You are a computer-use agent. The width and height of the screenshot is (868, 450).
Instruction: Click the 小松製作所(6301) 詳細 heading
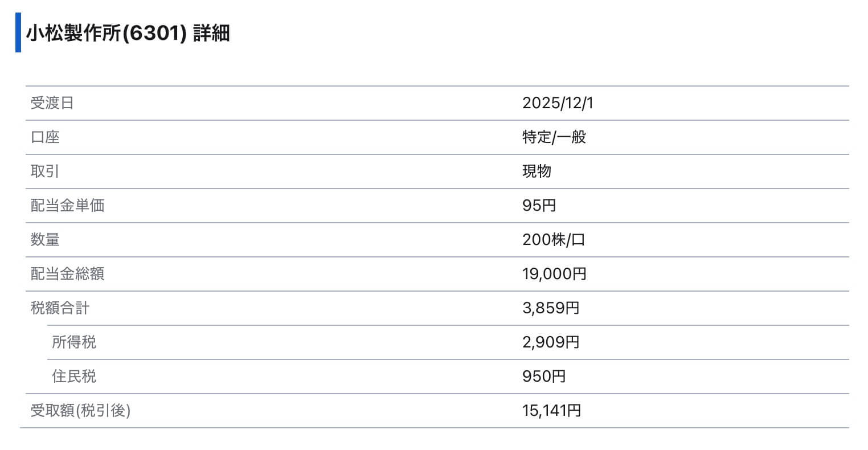click(128, 33)
